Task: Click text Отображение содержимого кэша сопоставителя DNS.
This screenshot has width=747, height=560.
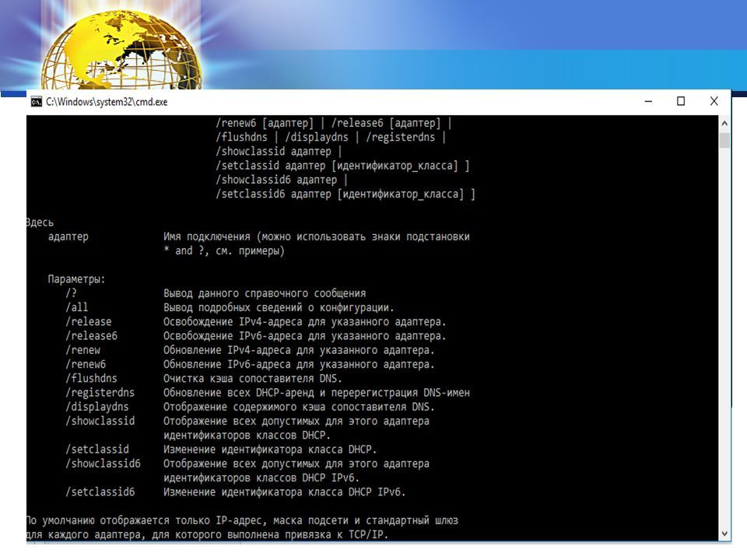Action: click(x=299, y=407)
